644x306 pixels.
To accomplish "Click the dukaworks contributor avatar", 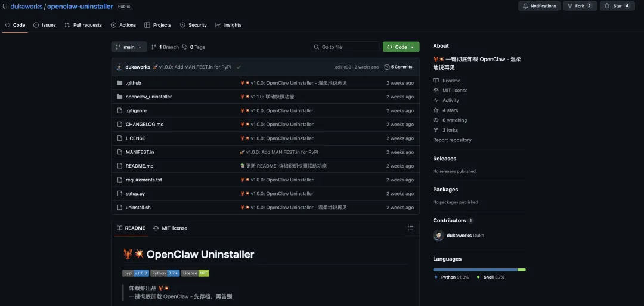I will 439,236.
